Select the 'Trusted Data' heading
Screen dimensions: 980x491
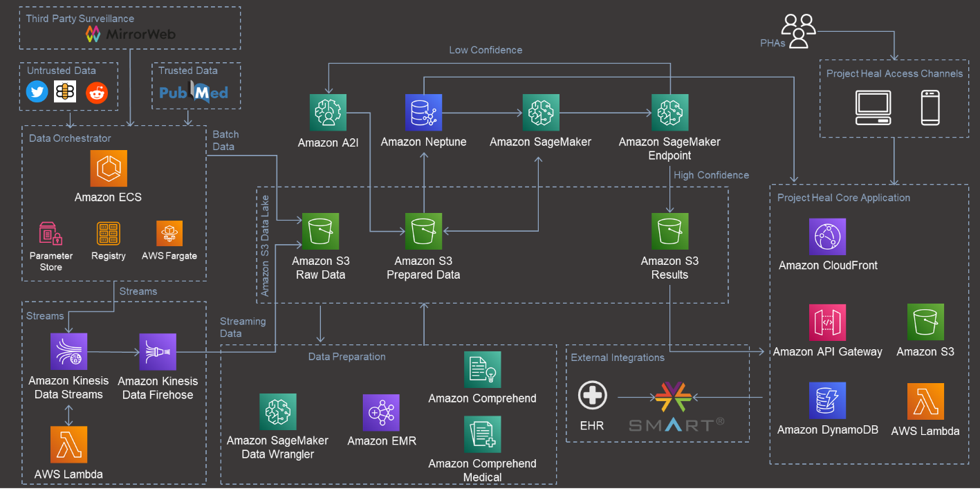tap(188, 71)
